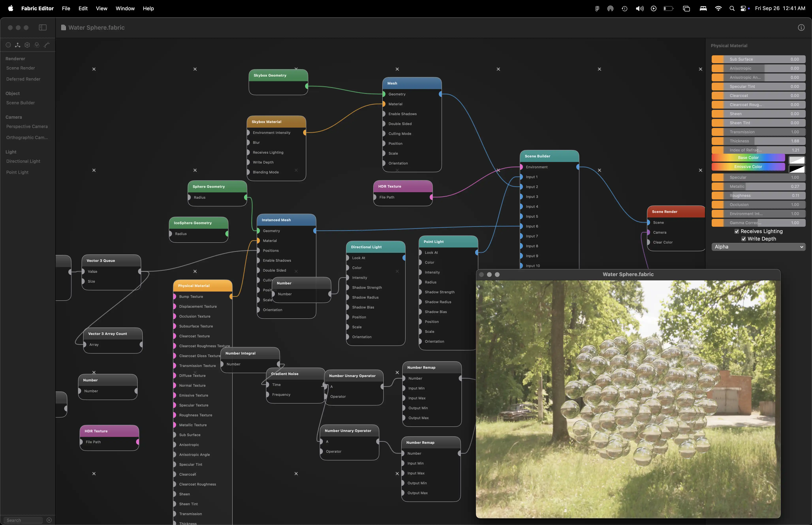Uncheck the Write Depth checkbox

(x=743, y=239)
